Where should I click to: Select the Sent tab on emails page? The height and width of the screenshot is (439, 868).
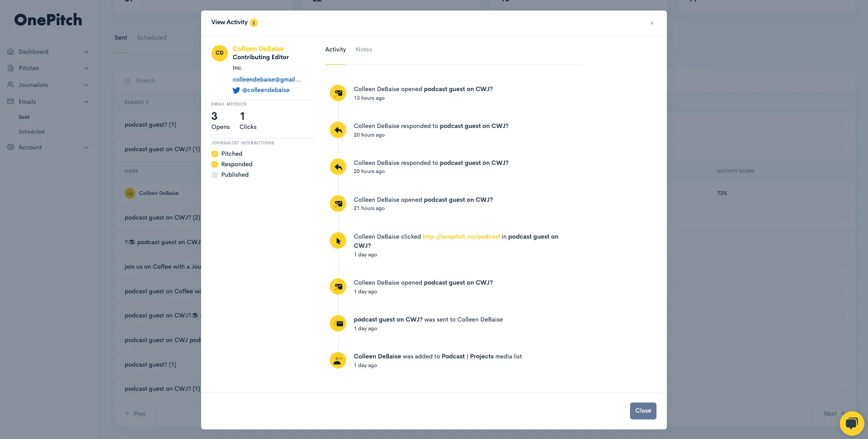pyautogui.click(x=121, y=38)
